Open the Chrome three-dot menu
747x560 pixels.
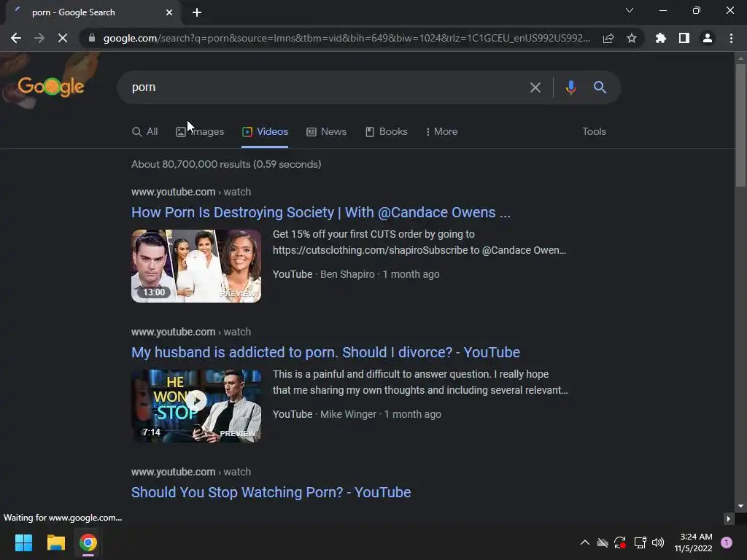click(x=731, y=38)
